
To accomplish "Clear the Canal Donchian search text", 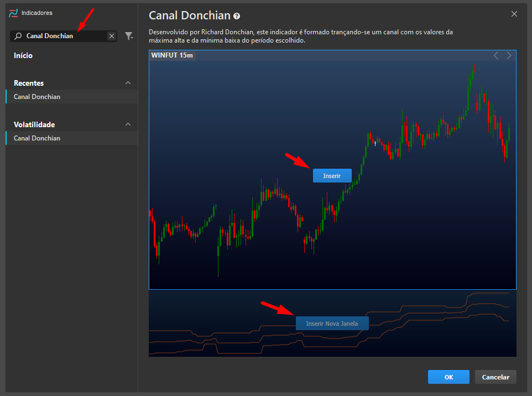I will click(x=112, y=36).
